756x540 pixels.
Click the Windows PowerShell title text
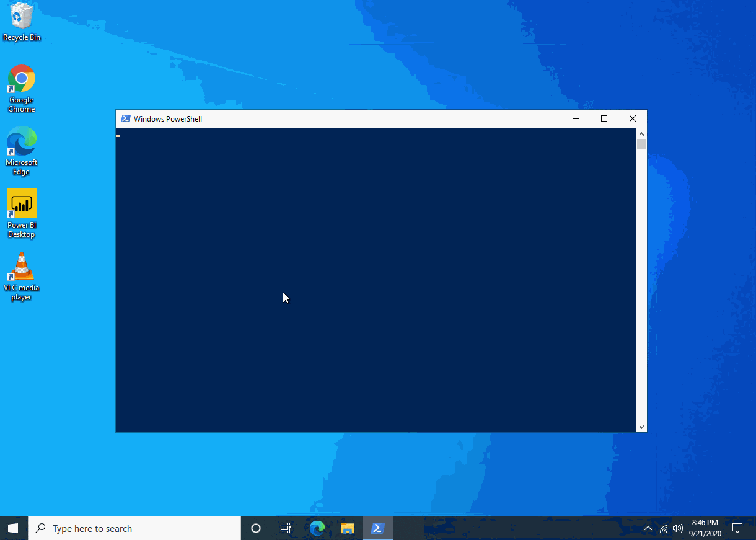click(x=168, y=119)
